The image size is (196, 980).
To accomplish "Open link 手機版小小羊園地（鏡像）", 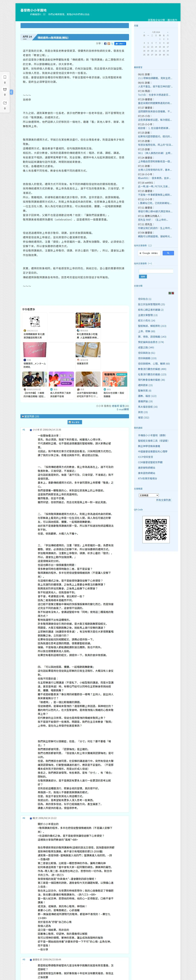I will pos(152,435).
